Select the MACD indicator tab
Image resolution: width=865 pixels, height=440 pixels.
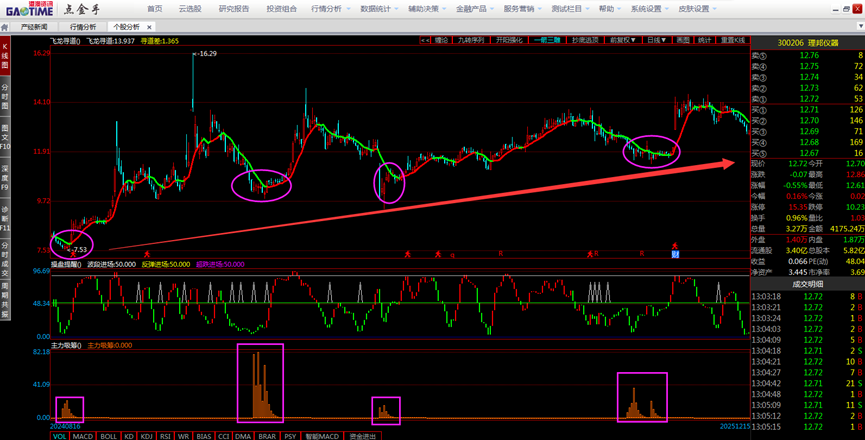click(83, 436)
